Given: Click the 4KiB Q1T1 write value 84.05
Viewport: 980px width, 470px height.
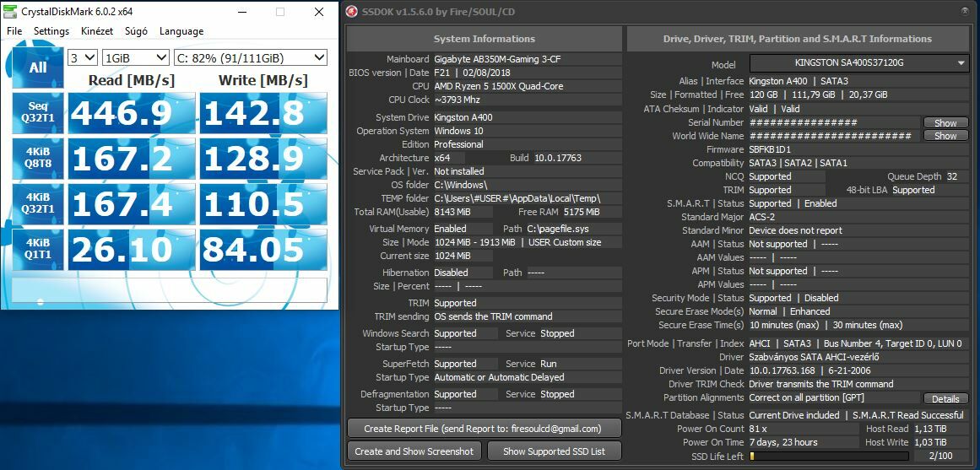Looking at the screenshot, I should 263,250.
